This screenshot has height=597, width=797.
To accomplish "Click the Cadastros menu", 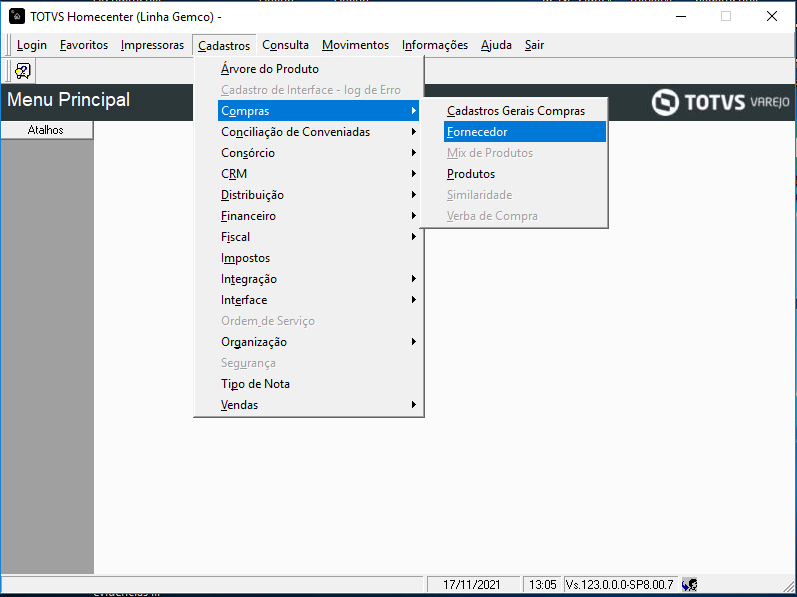I will (x=224, y=45).
